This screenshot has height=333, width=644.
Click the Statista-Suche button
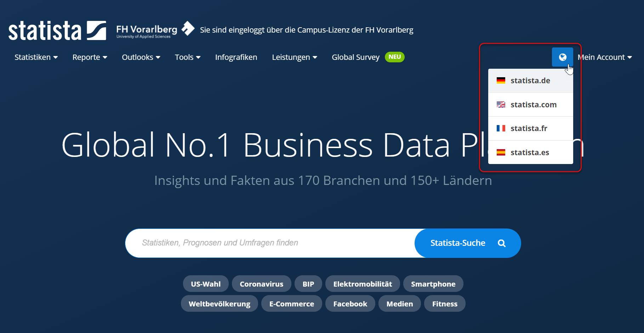click(x=468, y=243)
